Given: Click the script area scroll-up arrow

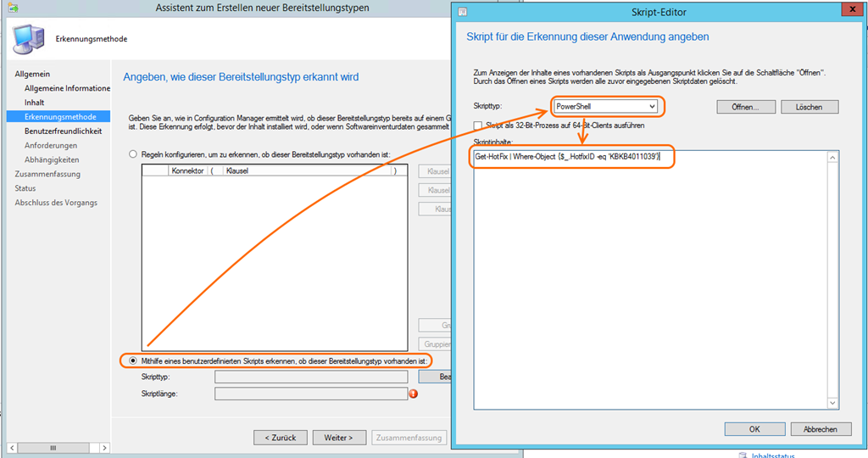Looking at the screenshot, I should (x=832, y=158).
